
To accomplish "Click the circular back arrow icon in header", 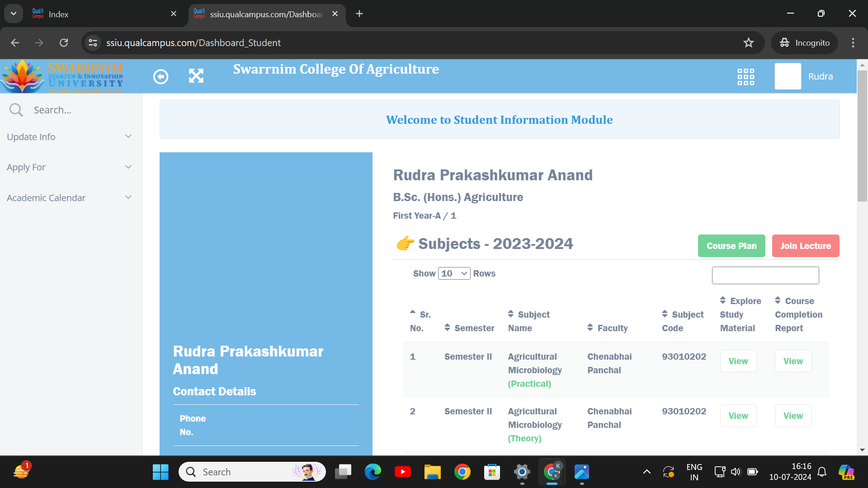I will point(160,76).
